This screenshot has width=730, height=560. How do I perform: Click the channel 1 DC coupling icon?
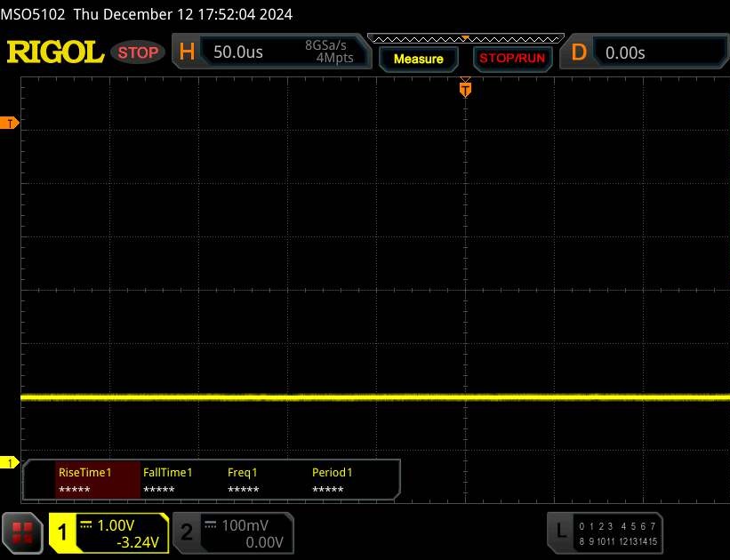tap(86, 524)
